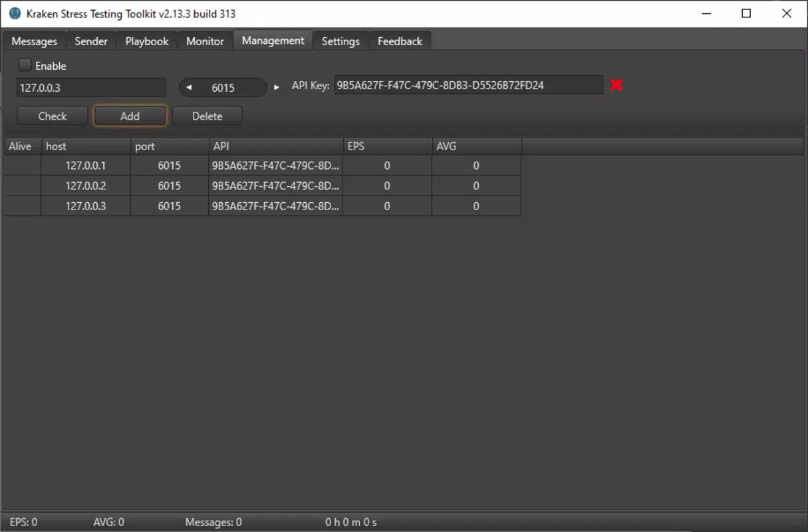Click the elapsed time 0 h 0 m 0 s
Screen dimensions: 808x532
coord(351,522)
